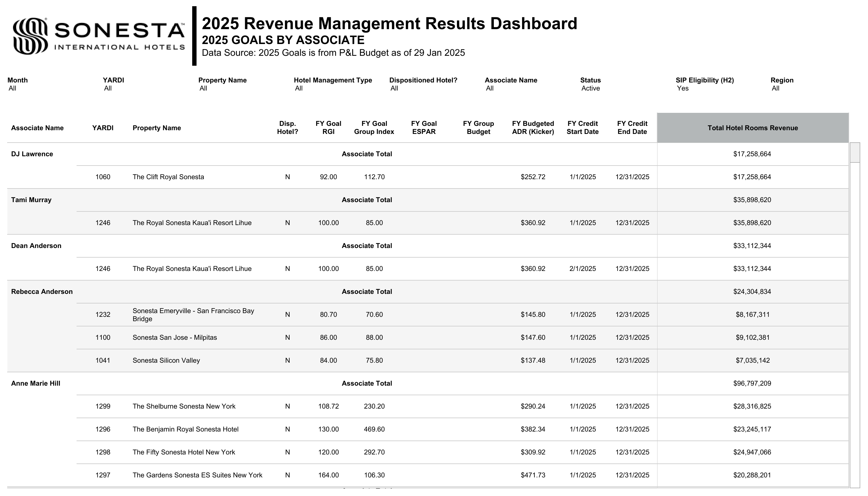Click revenue value $9,102,381
The image size is (868, 496).
752,338
